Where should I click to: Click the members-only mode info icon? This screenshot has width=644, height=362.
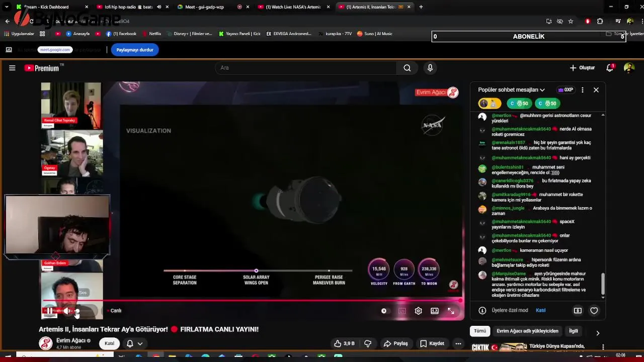(x=482, y=311)
